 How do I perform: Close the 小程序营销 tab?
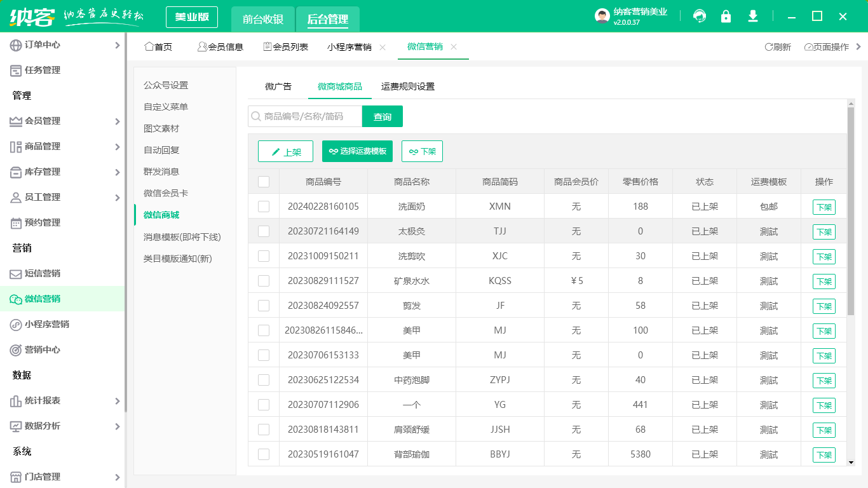click(x=383, y=47)
